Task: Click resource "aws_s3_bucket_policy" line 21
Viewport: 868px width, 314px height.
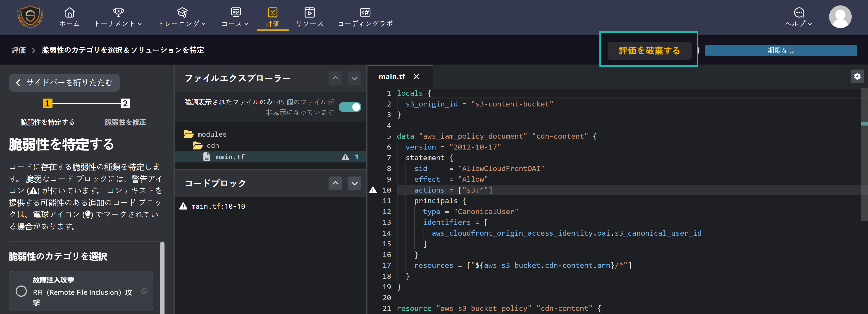Action: [x=499, y=309]
